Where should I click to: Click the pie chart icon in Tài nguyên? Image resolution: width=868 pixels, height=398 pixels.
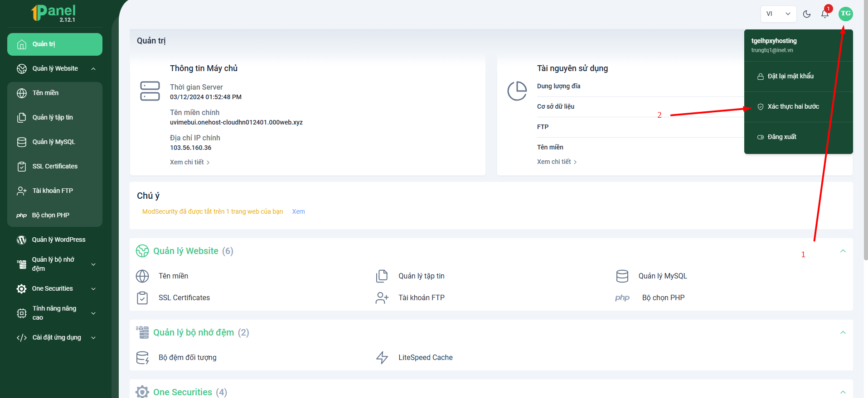(x=517, y=91)
